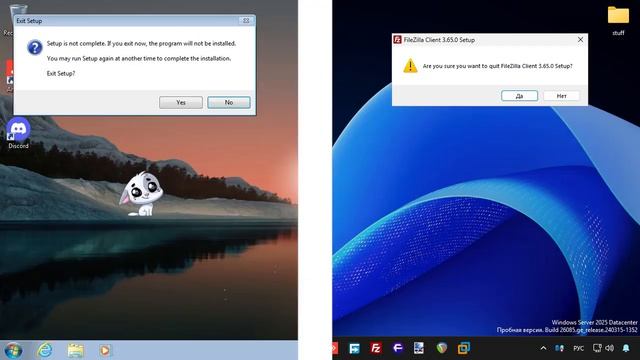The height and width of the screenshot is (360, 640).
Task: Close the FileZilla Client Setup dialog
Action: click(580, 40)
